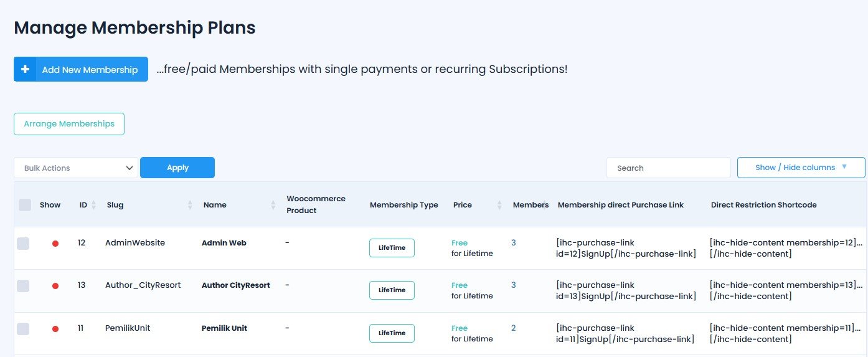Check the AdminWebsite row checkbox
The image size is (868, 357).
(x=23, y=244)
